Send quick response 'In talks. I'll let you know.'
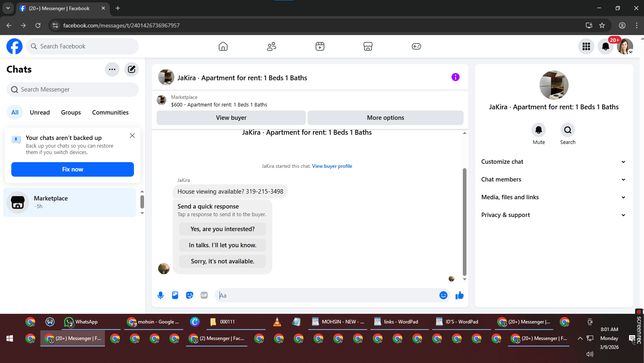 coord(222,245)
